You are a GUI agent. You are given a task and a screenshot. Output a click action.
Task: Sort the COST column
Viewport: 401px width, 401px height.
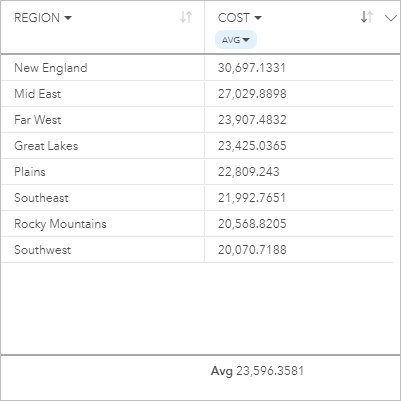point(367,17)
